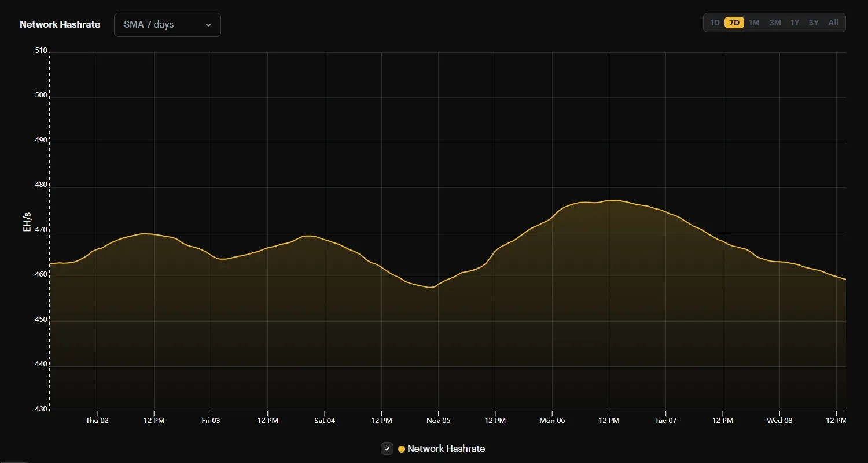Click the yellow legend color dot
Screen dimensions: 868x463
[400, 449]
